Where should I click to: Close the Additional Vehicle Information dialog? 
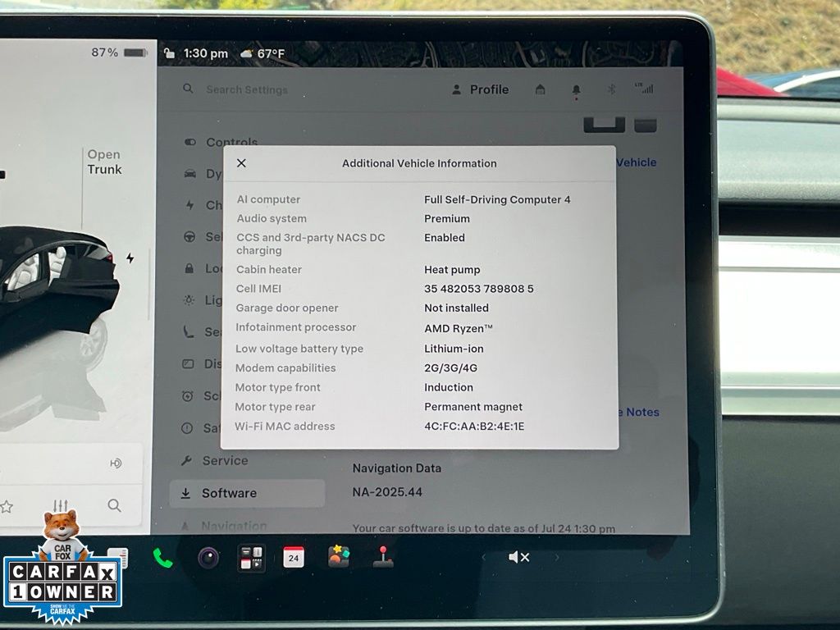click(x=242, y=163)
